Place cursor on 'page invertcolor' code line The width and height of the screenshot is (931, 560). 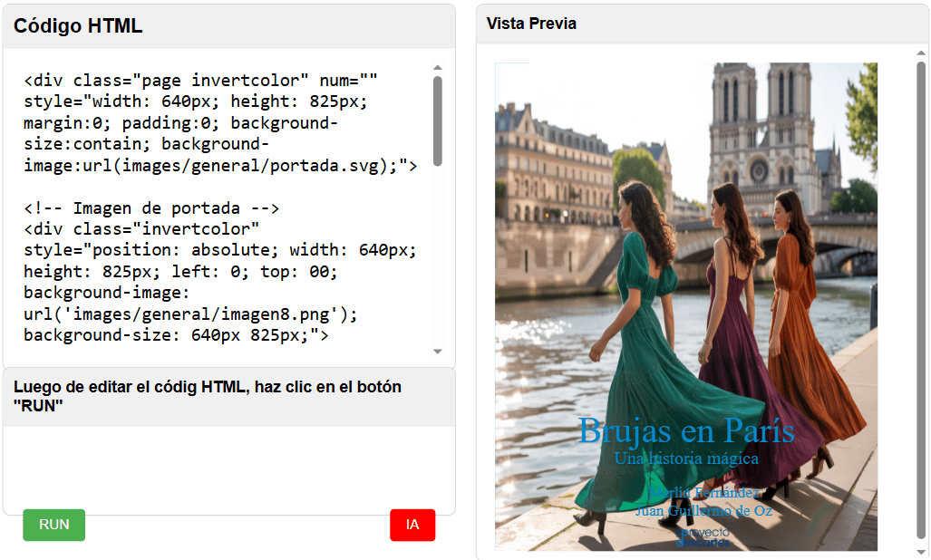click(199, 81)
